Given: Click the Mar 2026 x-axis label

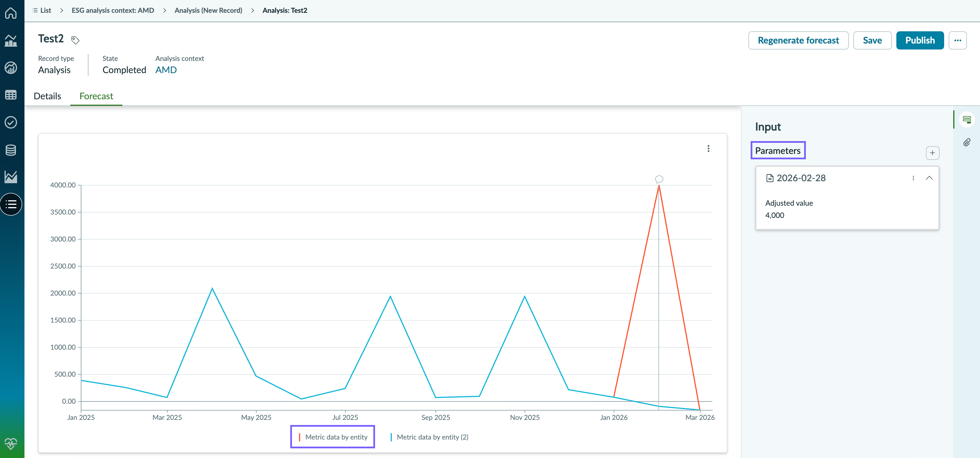Looking at the screenshot, I should [700, 417].
